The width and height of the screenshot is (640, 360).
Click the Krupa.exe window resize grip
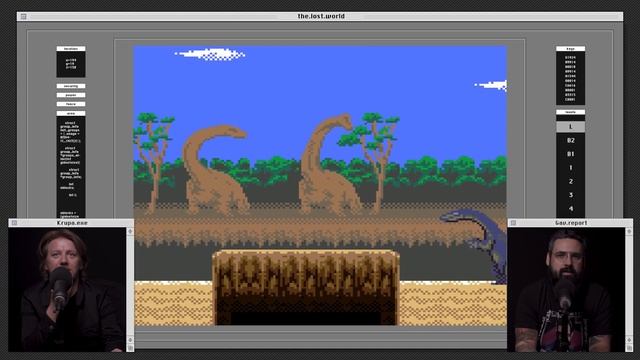[x=130, y=348]
